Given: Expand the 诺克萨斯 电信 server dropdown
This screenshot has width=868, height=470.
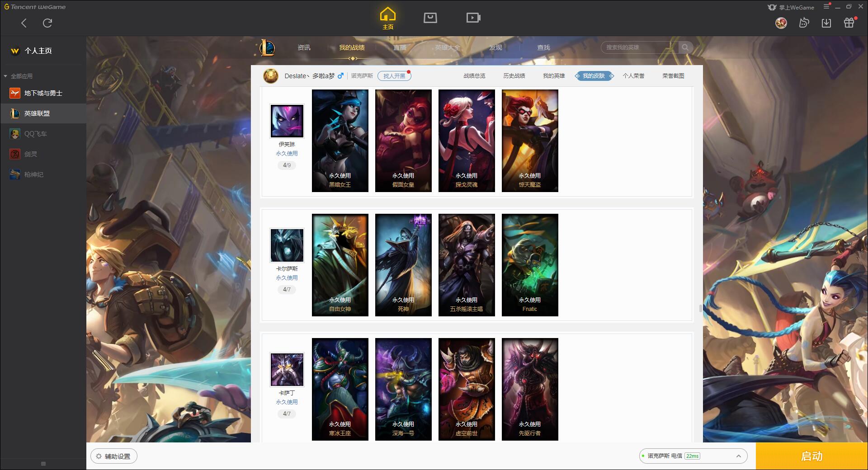Looking at the screenshot, I should (x=693, y=456).
